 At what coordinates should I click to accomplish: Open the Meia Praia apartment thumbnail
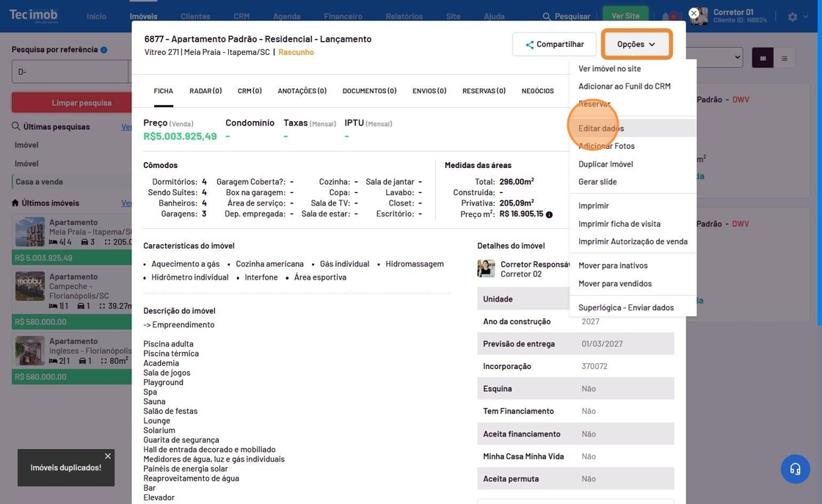30,233
